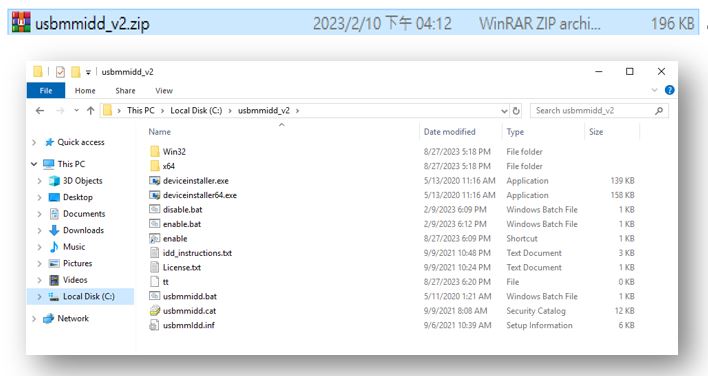Go back with the left arrow button

coord(40,111)
